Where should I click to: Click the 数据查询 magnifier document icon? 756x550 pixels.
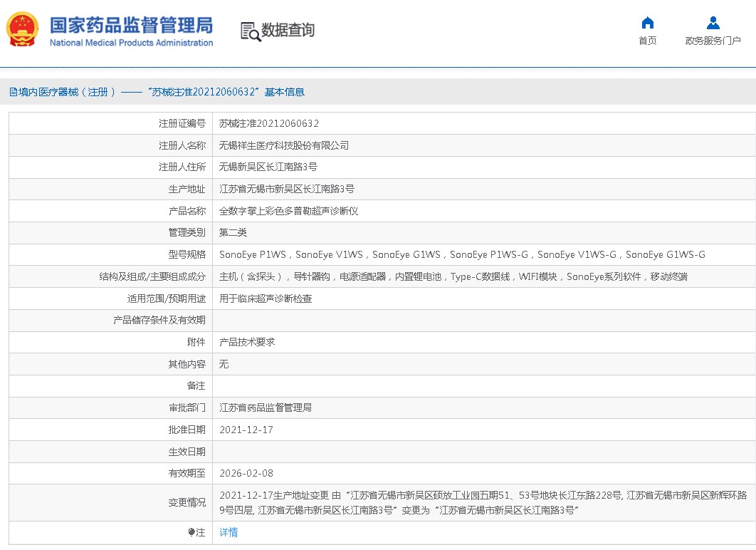click(x=250, y=31)
